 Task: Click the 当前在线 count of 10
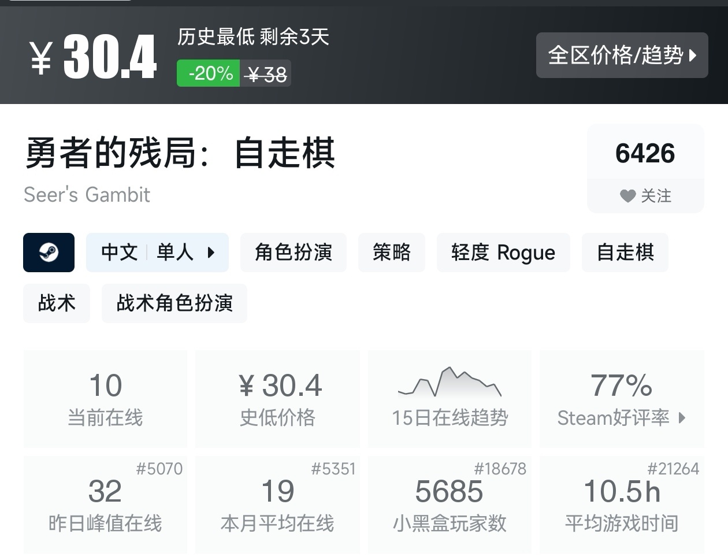coord(105,385)
